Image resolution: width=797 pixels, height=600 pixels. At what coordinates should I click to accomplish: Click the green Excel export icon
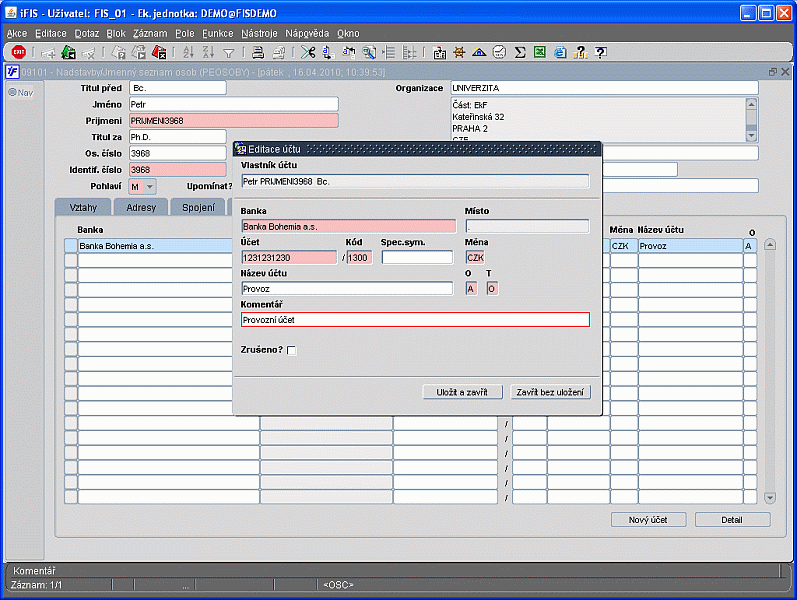(x=540, y=52)
